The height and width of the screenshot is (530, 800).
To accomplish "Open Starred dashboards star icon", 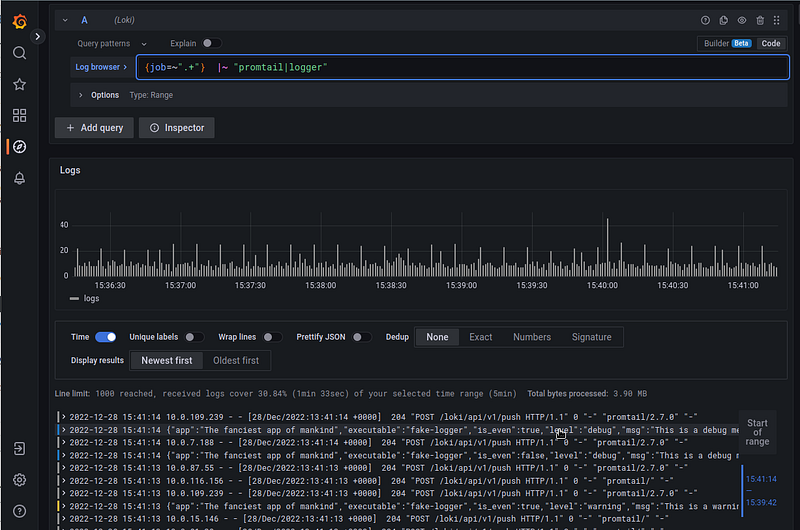I will pos(19,84).
